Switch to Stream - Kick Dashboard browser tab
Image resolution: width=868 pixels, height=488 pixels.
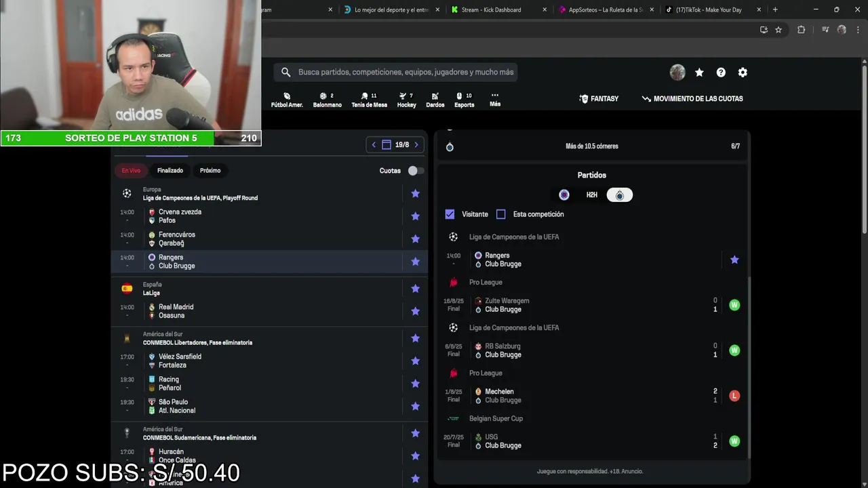coord(497,9)
